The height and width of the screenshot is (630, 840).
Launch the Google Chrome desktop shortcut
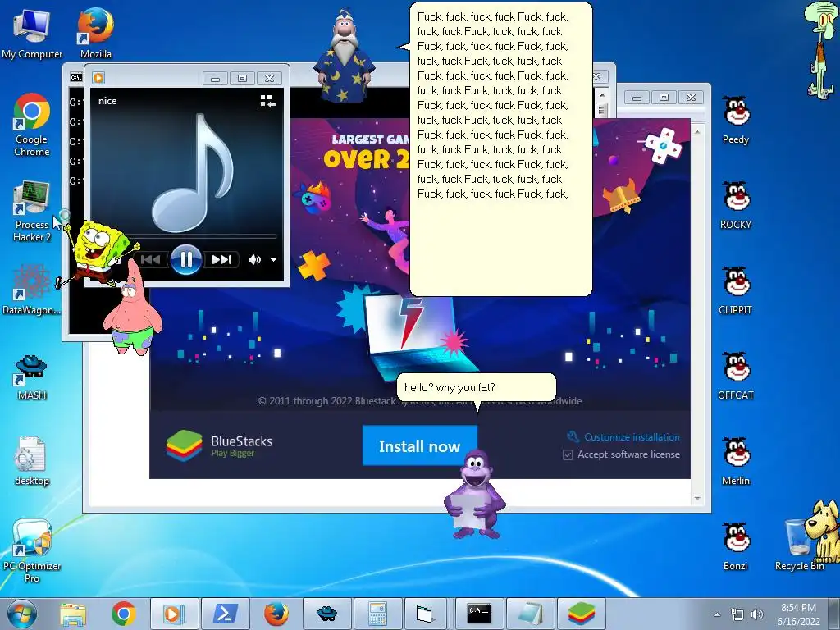click(32, 125)
